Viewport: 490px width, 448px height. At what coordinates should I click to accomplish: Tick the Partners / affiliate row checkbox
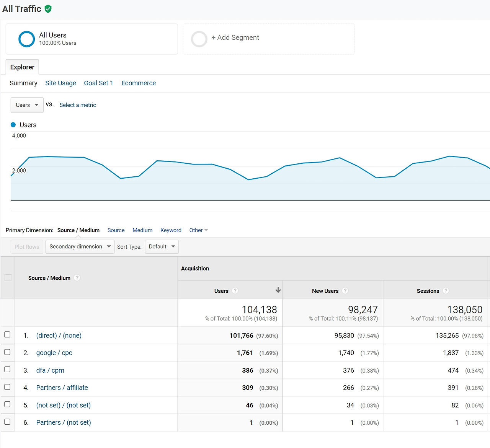(x=7, y=387)
